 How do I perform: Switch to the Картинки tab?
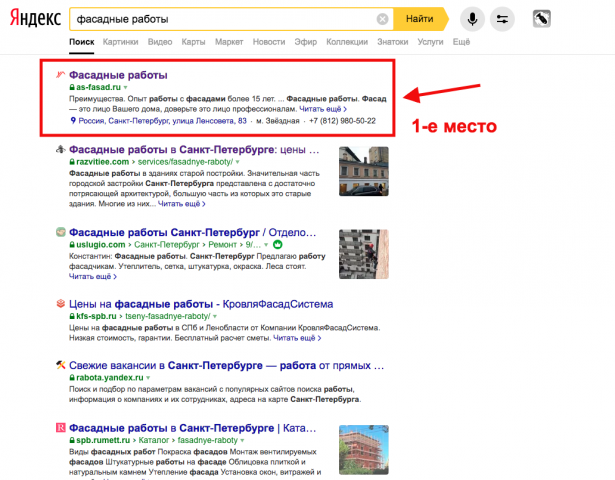pyautogui.click(x=120, y=42)
